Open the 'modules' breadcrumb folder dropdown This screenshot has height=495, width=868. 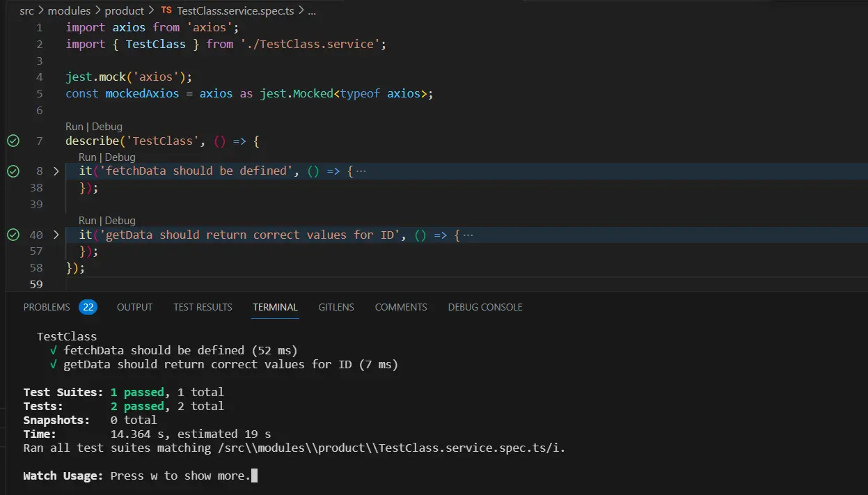click(69, 11)
